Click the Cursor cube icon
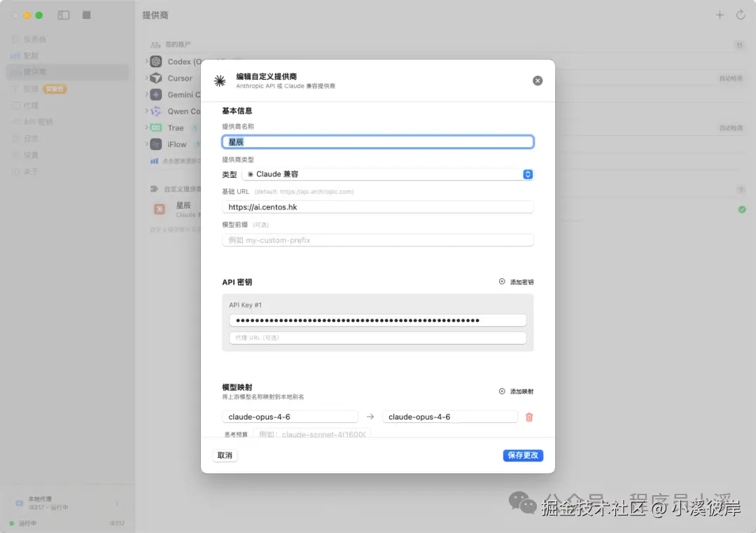 [x=155, y=78]
